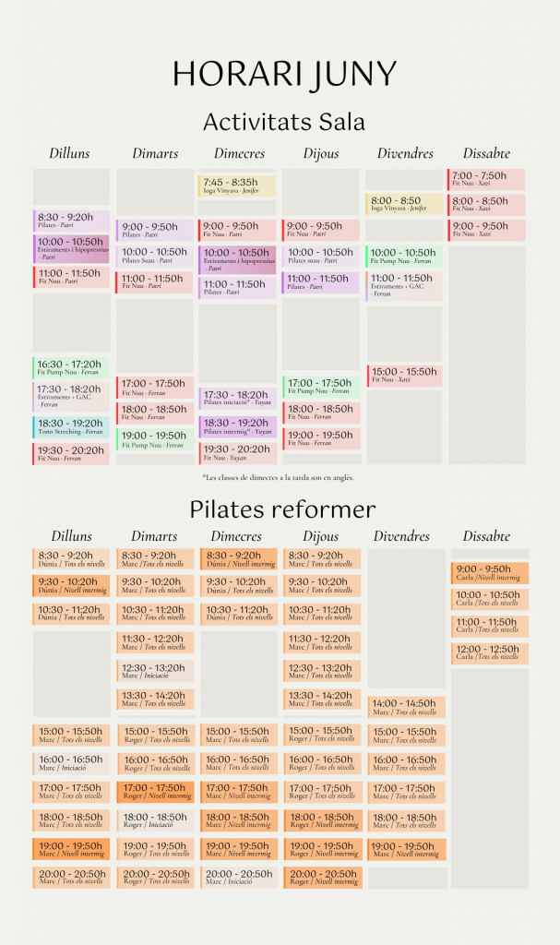
Task: Click the Wednesday English classes footnote
Action: (278, 477)
